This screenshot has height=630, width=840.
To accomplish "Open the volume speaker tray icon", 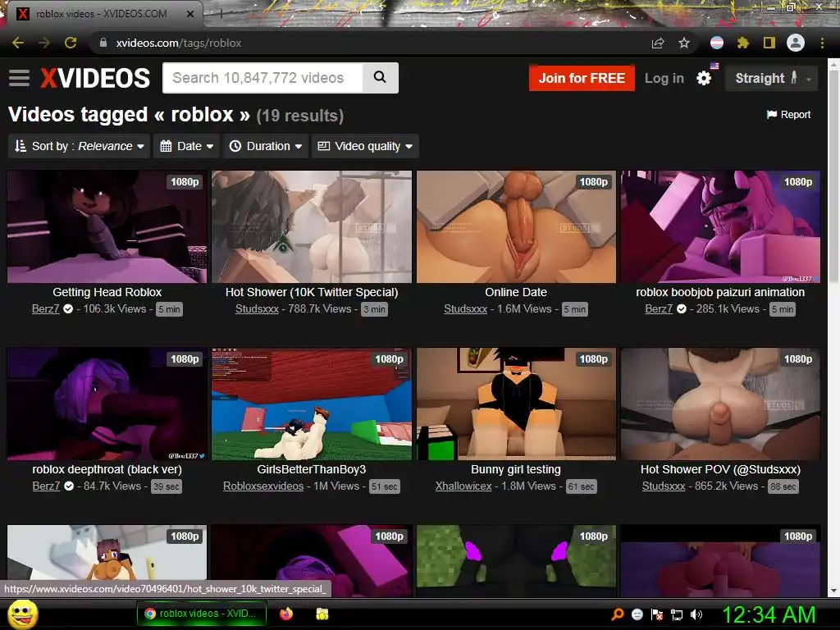I will (696, 614).
